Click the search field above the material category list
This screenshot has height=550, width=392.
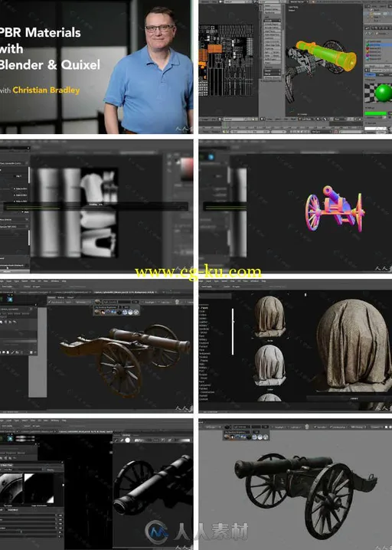[215, 296]
